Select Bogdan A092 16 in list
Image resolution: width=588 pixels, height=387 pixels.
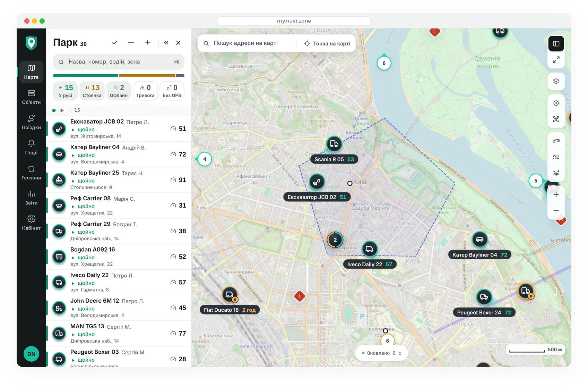click(x=119, y=256)
